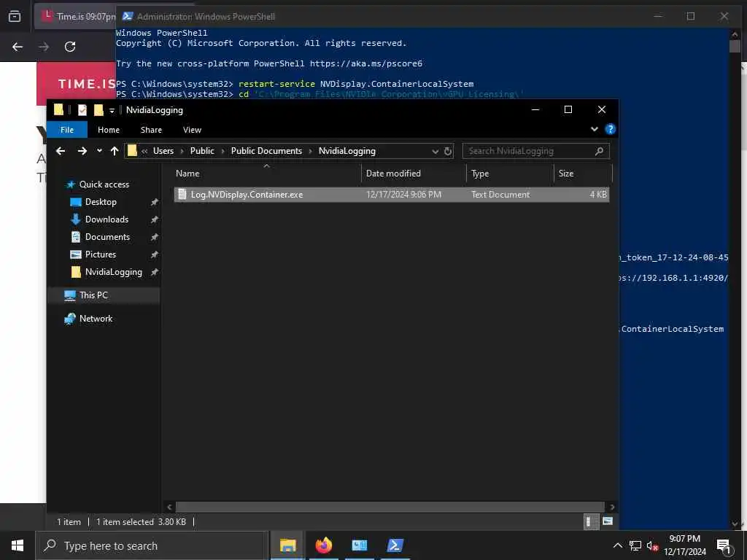Open the browser tab overview icon
Viewport: 747px width, 560px height.
point(15,17)
